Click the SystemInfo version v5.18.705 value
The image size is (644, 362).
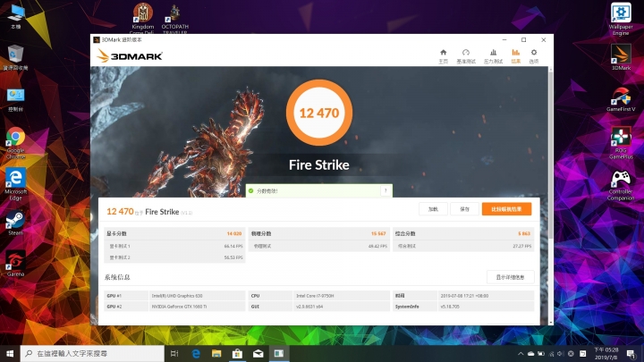click(x=450, y=307)
